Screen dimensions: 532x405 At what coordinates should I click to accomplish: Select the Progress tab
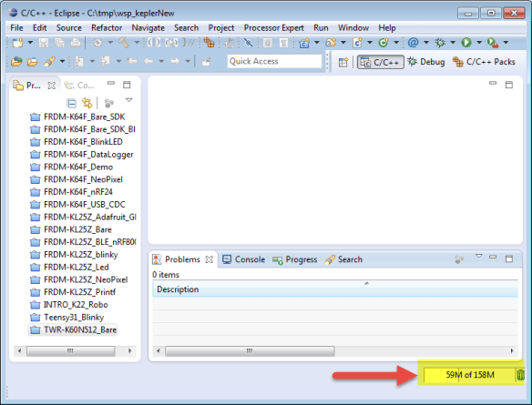[294, 260]
